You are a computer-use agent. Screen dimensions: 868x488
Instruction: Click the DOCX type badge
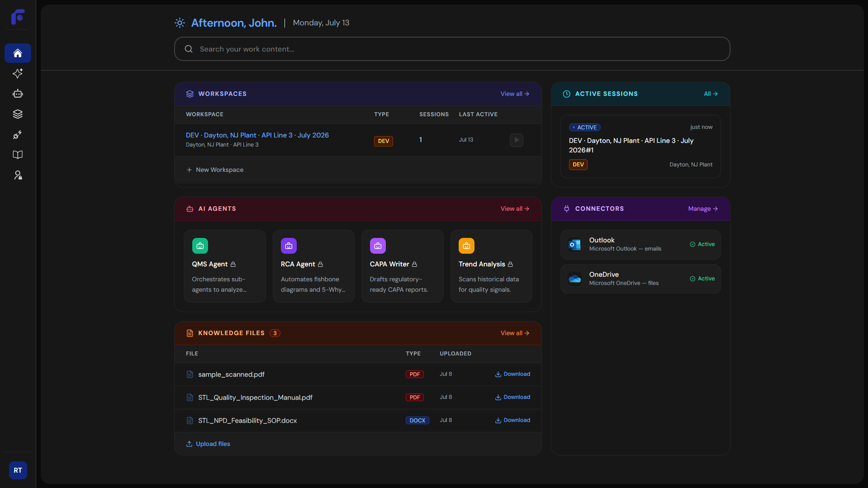(417, 421)
